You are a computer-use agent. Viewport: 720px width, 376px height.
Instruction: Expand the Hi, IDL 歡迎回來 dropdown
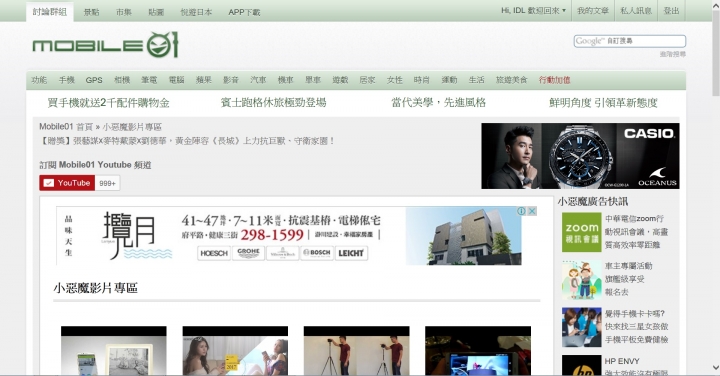[534, 11]
